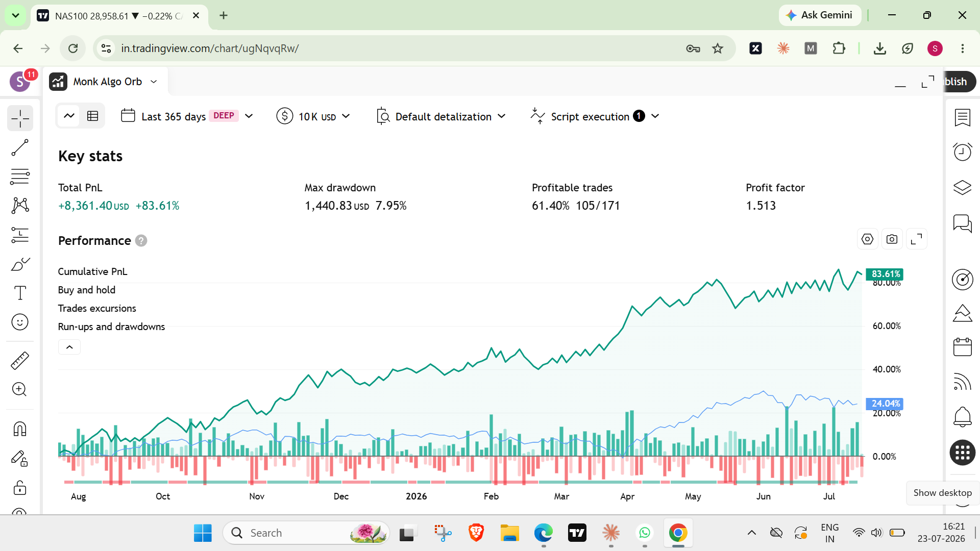The height and width of the screenshot is (551, 980).
Task: Expand the performance chart to fullscreen
Action: coord(917,239)
